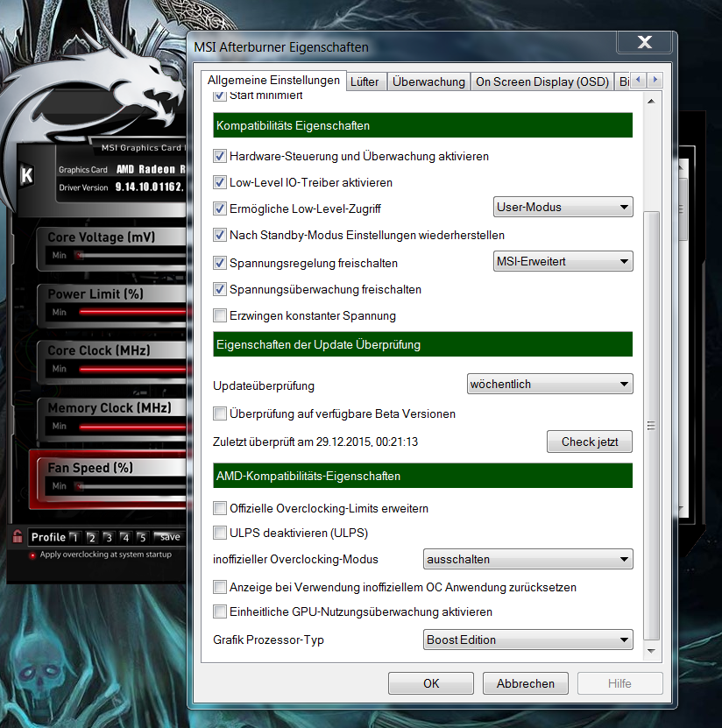Enable Anzeige bei Verwendung inoffiziellem OC zurücksetzen

(x=220, y=587)
